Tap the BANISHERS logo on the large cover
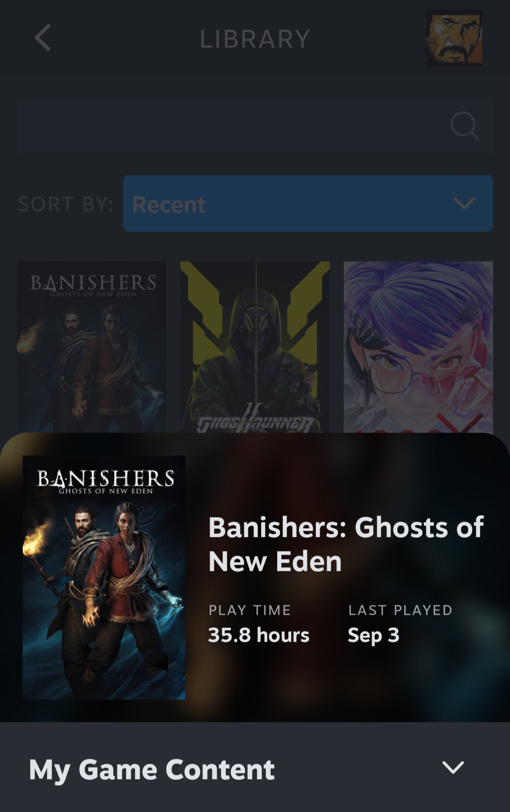The image size is (510, 812). tap(105, 481)
